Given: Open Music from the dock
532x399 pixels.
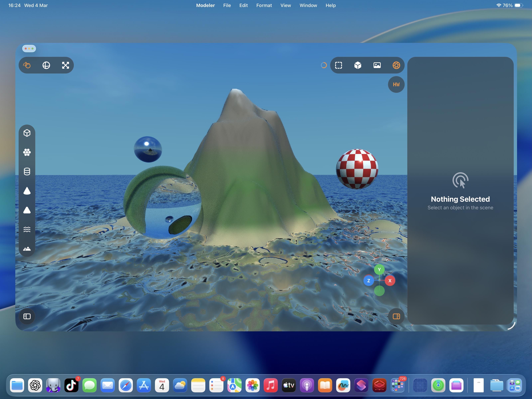Looking at the screenshot, I should click(x=271, y=386).
